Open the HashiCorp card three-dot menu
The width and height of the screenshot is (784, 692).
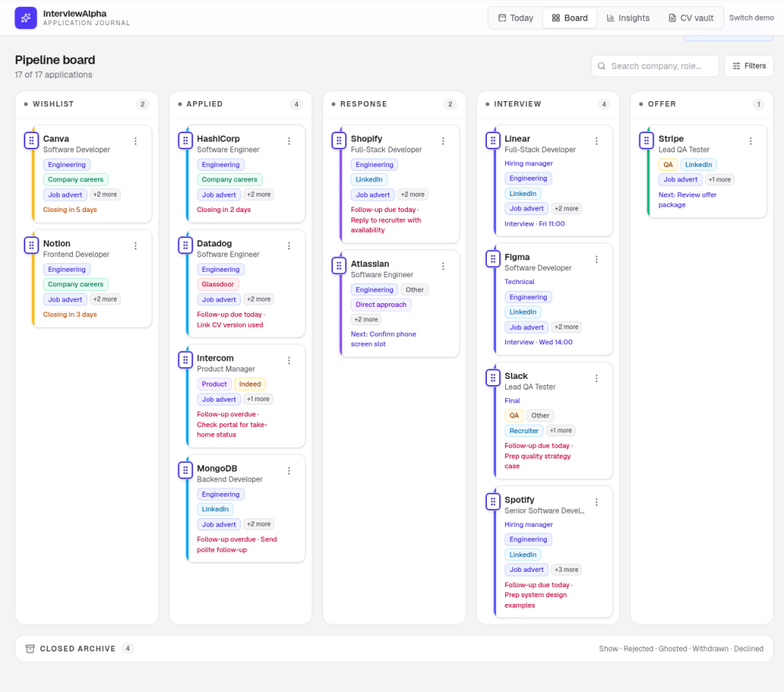[x=289, y=141]
